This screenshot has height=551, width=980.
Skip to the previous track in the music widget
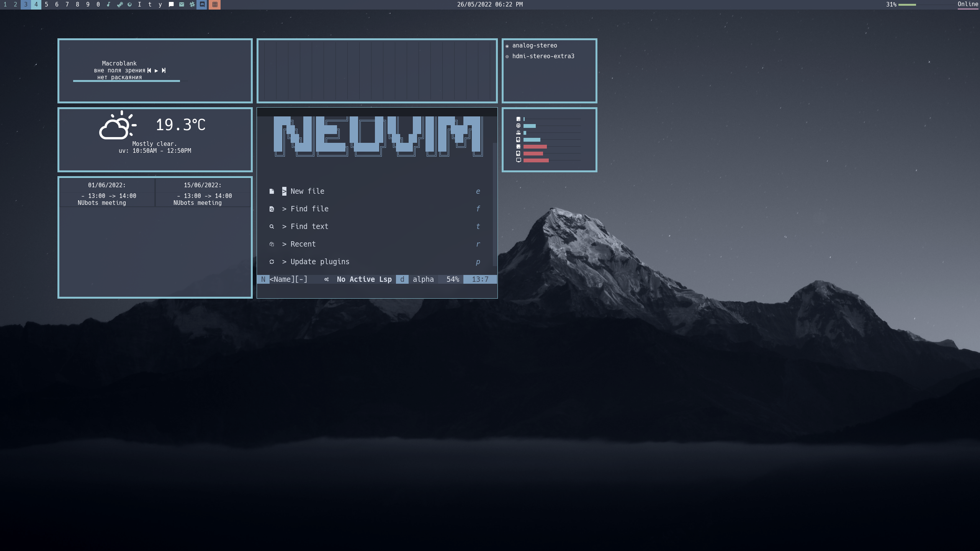click(149, 70)
